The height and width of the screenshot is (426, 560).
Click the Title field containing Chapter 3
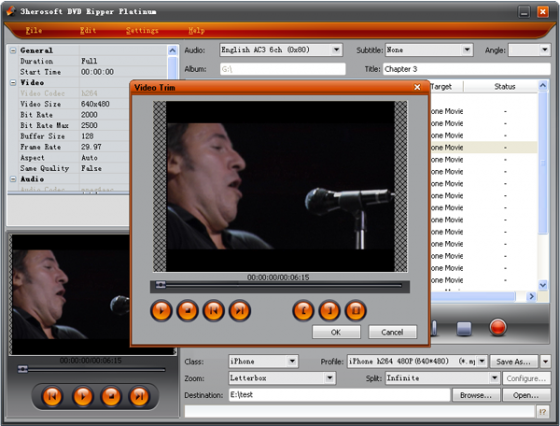(466, 69)
